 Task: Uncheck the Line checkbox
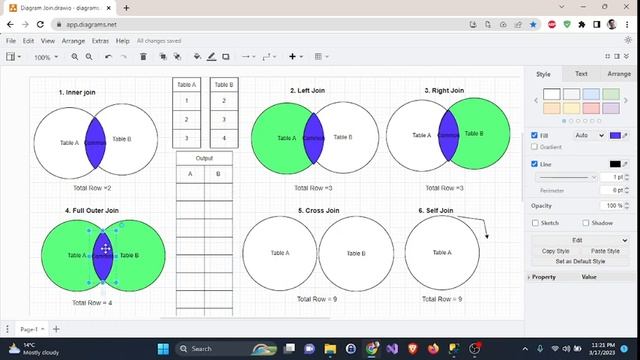pos(534,164)
